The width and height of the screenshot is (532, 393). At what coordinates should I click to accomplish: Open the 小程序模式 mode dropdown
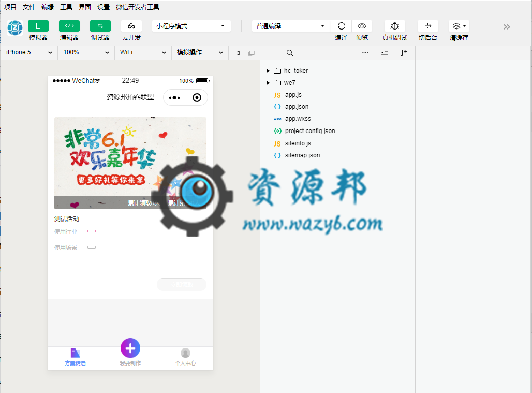pyautogui.click(x=191, y=26)
